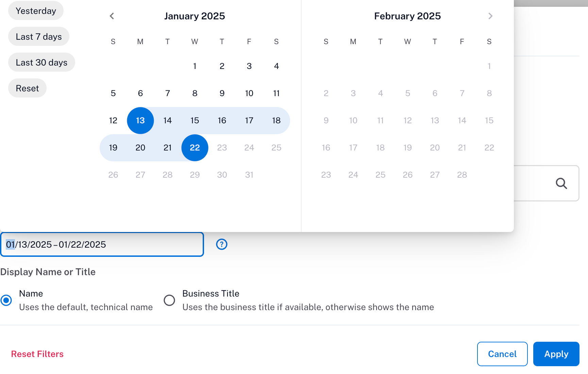The width and height of the screenshot is (588, 374).
Task: Choose the Last 7 days preset
Action: coord(39,37)
